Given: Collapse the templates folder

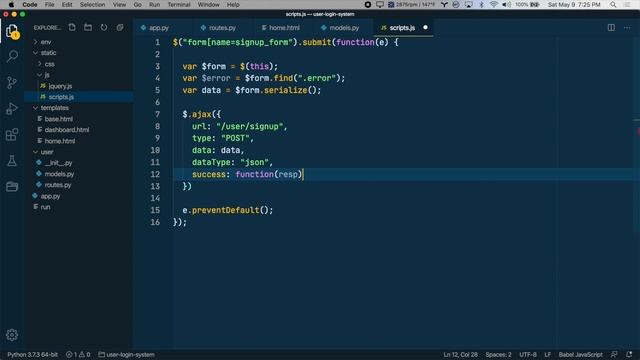Looking at the screenshot, I should [54, 108].
